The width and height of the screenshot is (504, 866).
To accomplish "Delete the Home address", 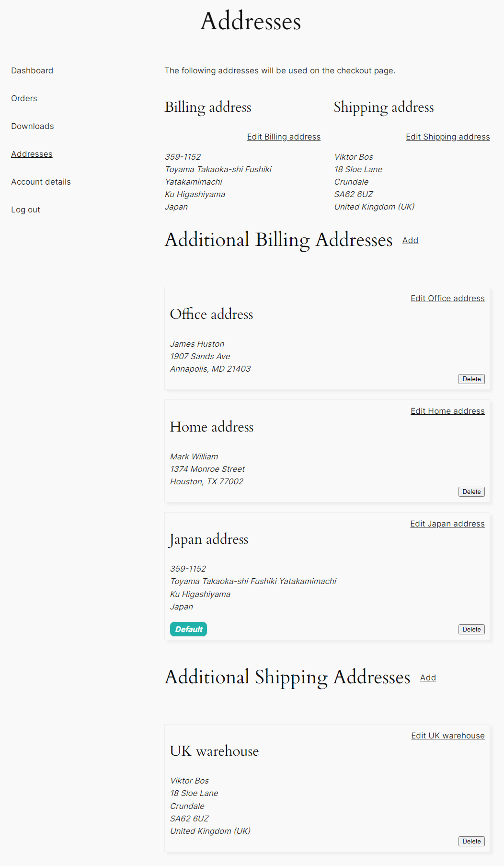I will pyautogui.click(x=471, y=492).
